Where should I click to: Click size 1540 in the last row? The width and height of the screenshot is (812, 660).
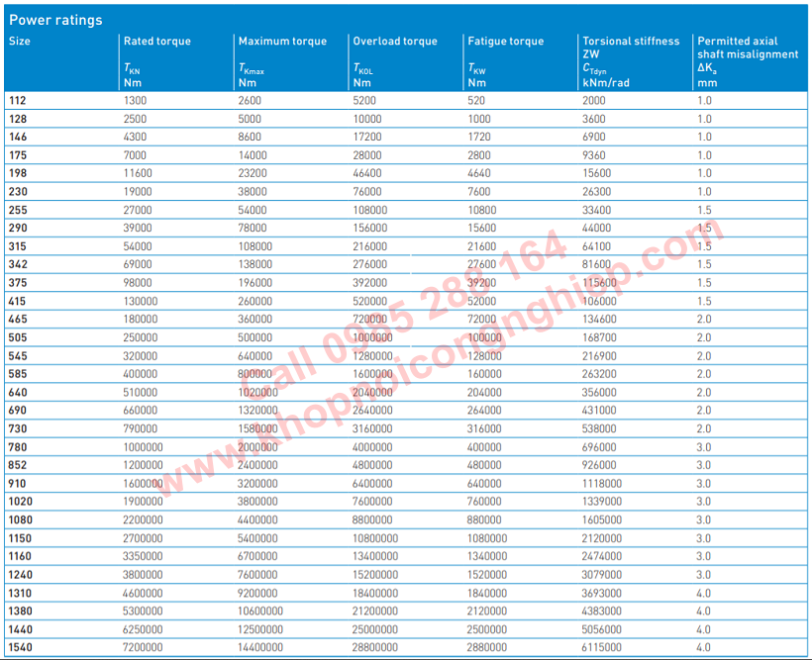(20, 647)
